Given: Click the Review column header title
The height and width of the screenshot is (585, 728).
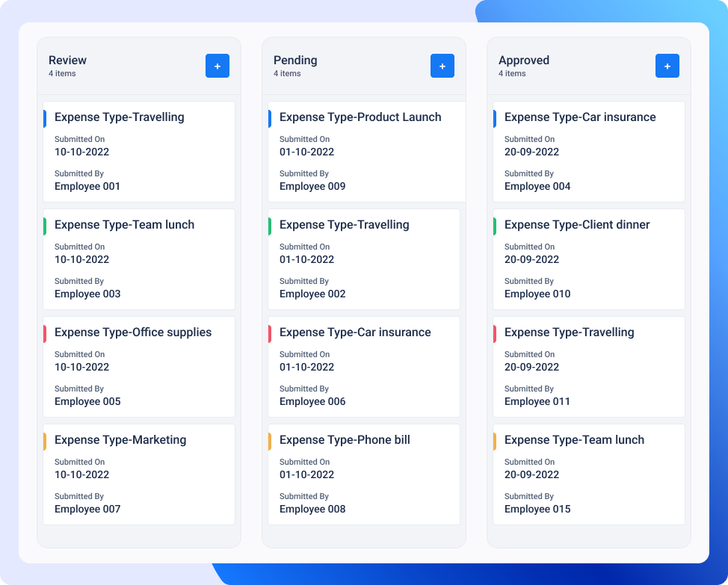Looking at the screenshot, I should tap(68, 61).
